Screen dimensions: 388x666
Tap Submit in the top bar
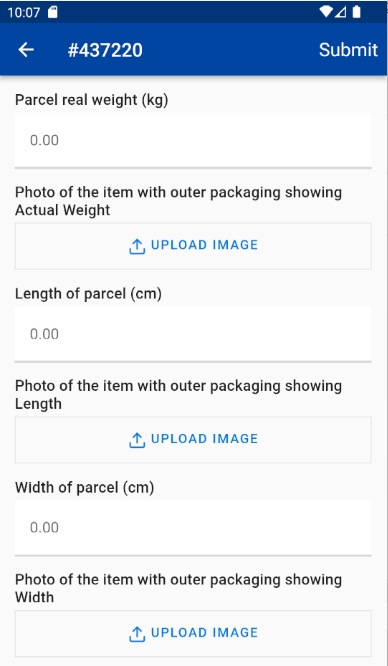tap(348, 50)
